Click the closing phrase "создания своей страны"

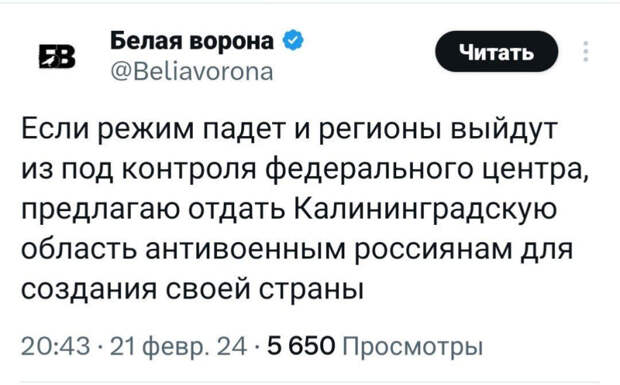tap(192, 291)
